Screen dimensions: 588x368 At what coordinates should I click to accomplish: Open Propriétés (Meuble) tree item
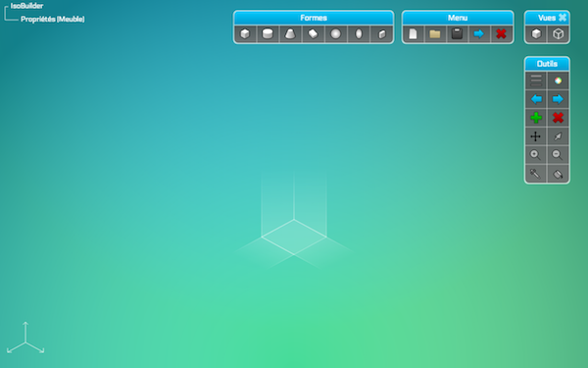pos(53,20)
